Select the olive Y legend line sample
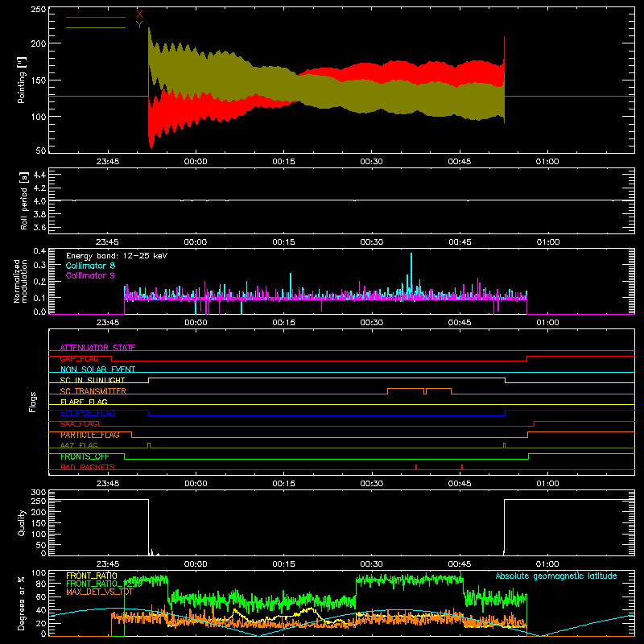 point(96,27)
